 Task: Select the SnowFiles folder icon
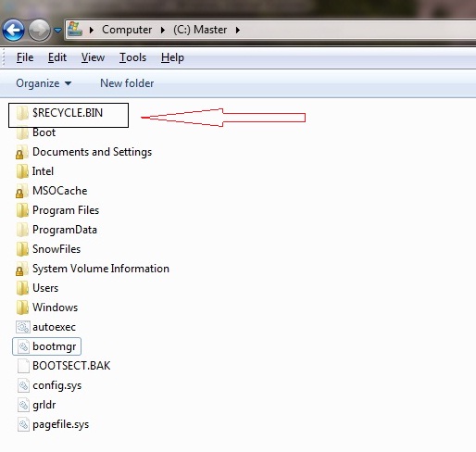22,249
